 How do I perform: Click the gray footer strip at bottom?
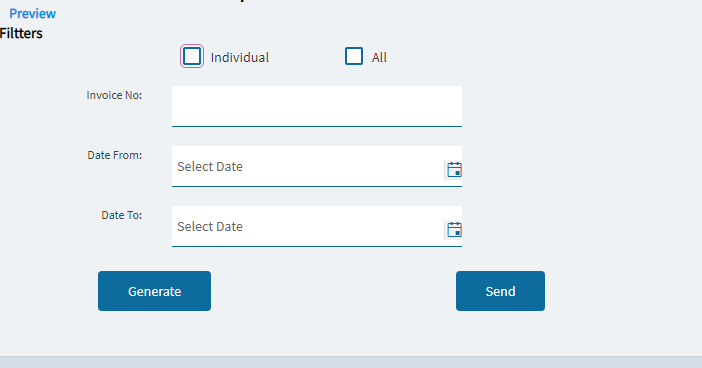[351, 362]
